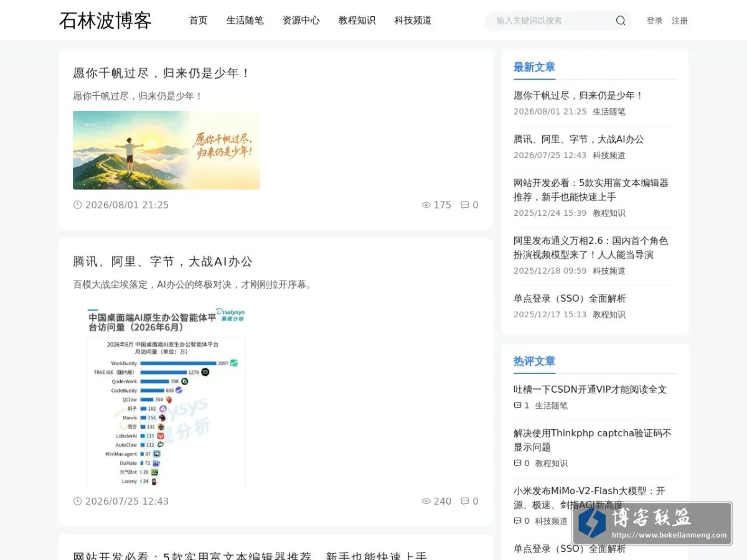
Task: Click comment icon in Tencent article card
Action: coord(464,501)
